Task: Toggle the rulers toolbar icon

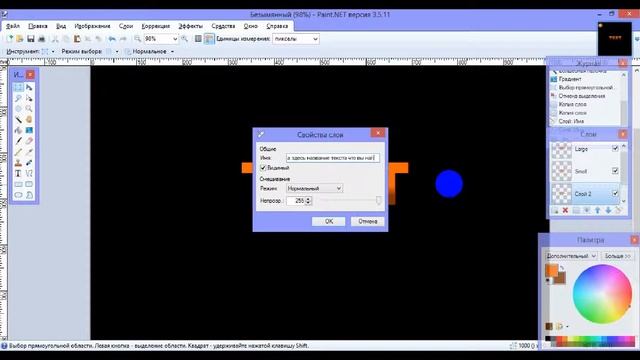Action: [209, 39]
